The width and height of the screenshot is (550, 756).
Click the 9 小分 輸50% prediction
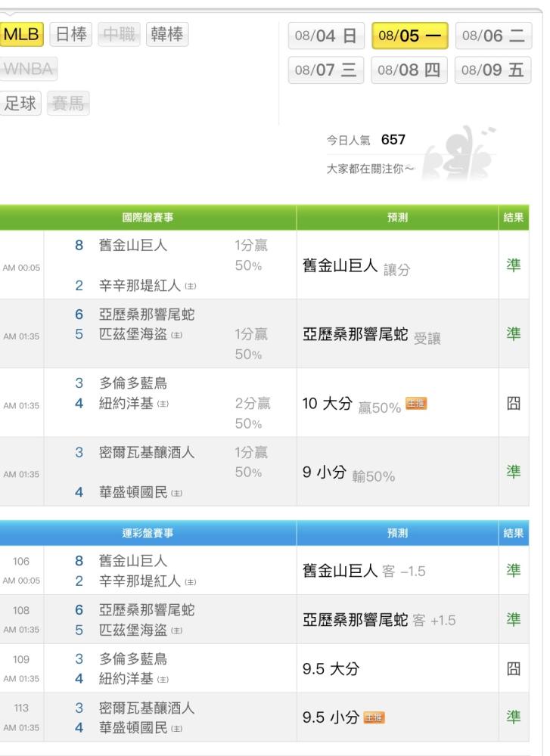pos(349,472)
